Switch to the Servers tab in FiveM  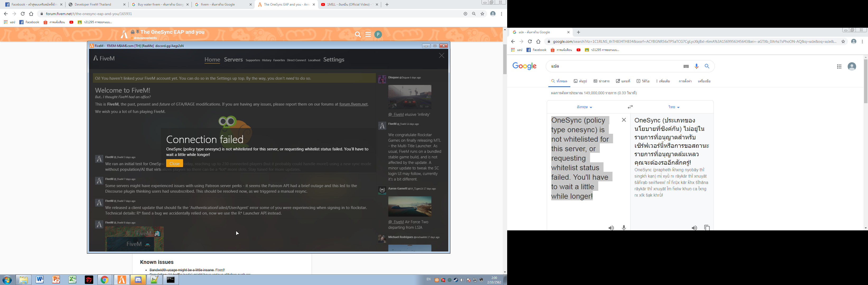(233, 60)
